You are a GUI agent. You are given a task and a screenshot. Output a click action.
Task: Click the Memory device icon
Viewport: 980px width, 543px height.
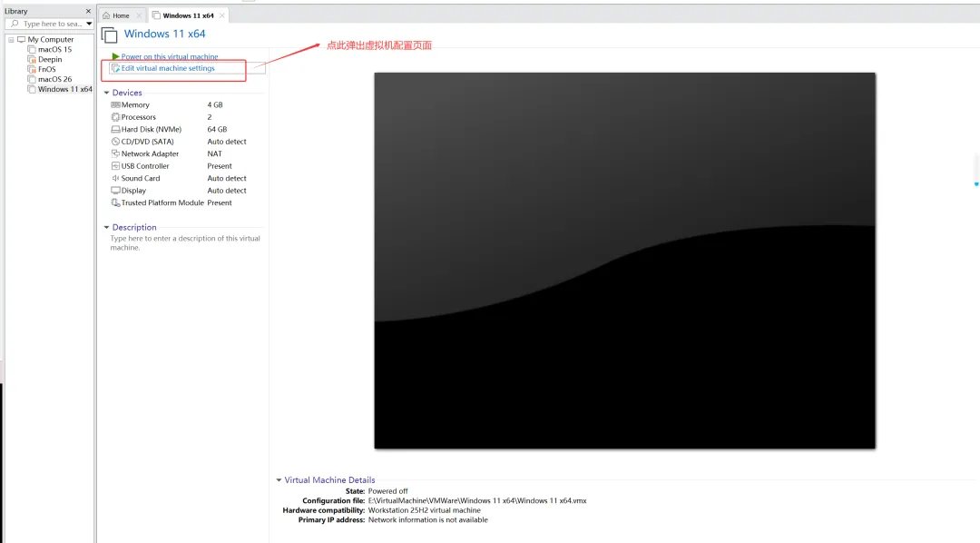(115, 105)
